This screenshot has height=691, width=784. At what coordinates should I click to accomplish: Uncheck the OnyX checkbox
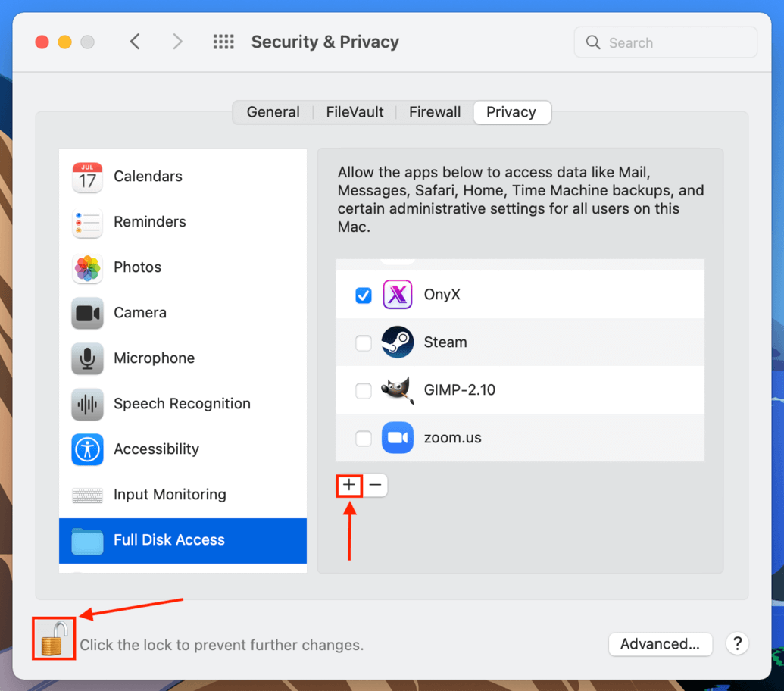[x=364, y=295]
